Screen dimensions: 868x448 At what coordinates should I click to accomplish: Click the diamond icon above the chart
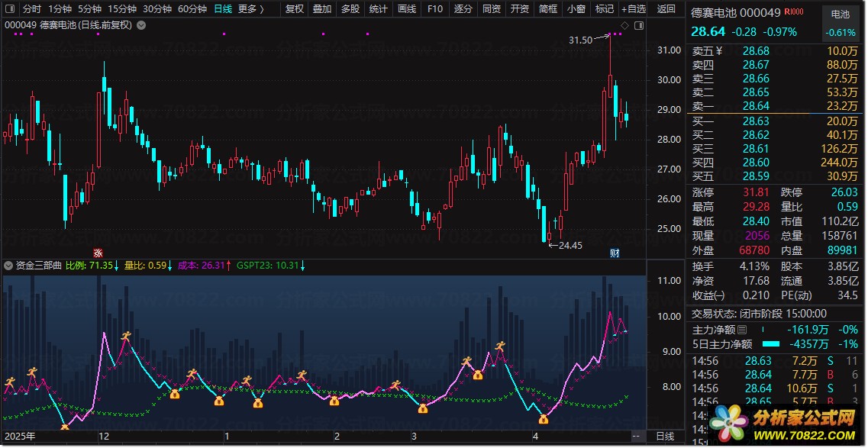624,25
